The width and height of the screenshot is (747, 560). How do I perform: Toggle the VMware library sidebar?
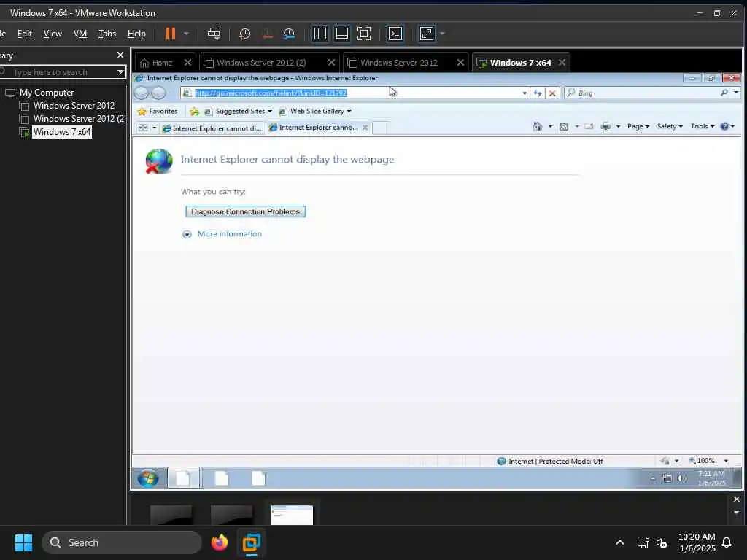tap(320, 34)
